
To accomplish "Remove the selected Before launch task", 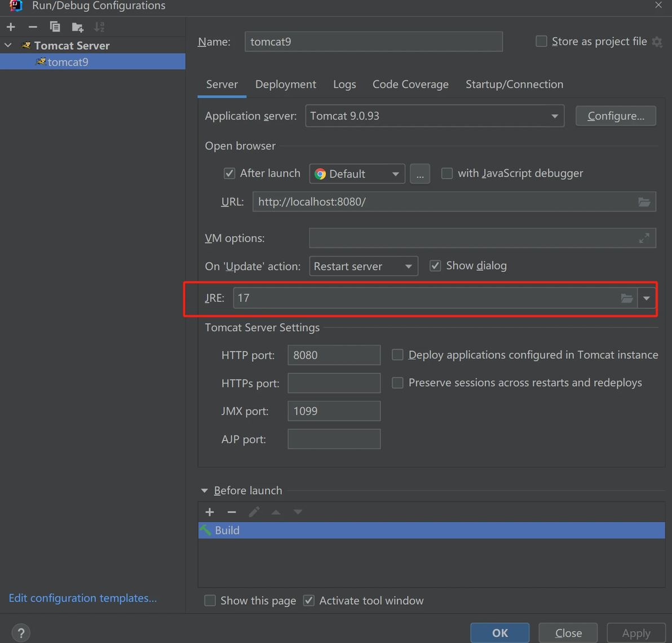I will 232,512.
